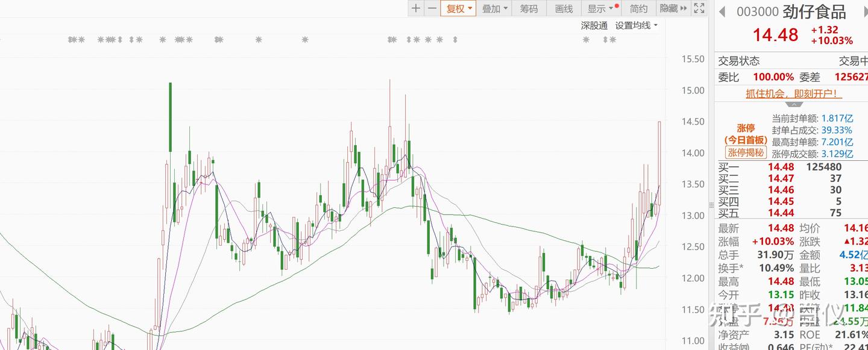Viewport: 868px width, 350px height.
Task: Click 买一 bid row price 14.48
Action: click(x=781, y=167)
